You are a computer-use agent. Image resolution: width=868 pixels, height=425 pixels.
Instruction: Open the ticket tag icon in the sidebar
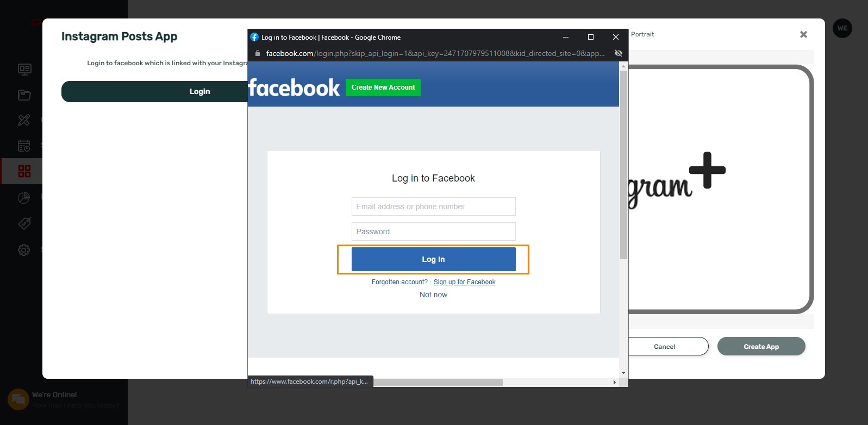(24, 223)
